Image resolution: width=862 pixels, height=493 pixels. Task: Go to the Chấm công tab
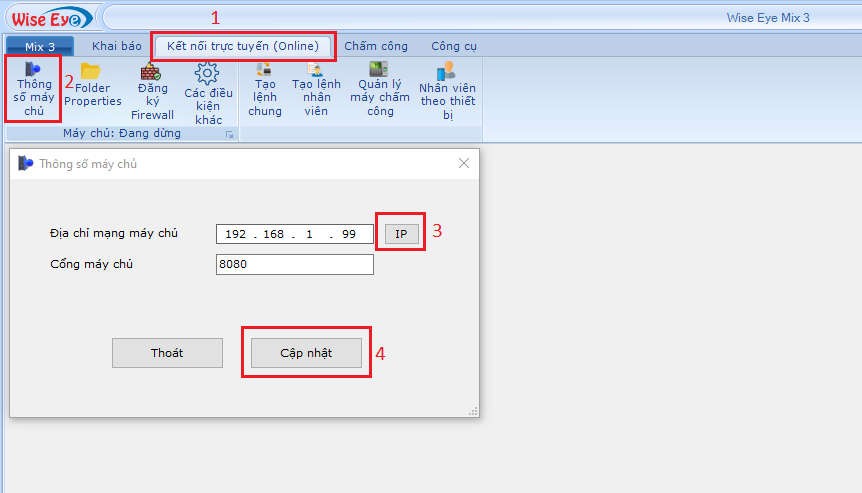[x=376, y=46]
